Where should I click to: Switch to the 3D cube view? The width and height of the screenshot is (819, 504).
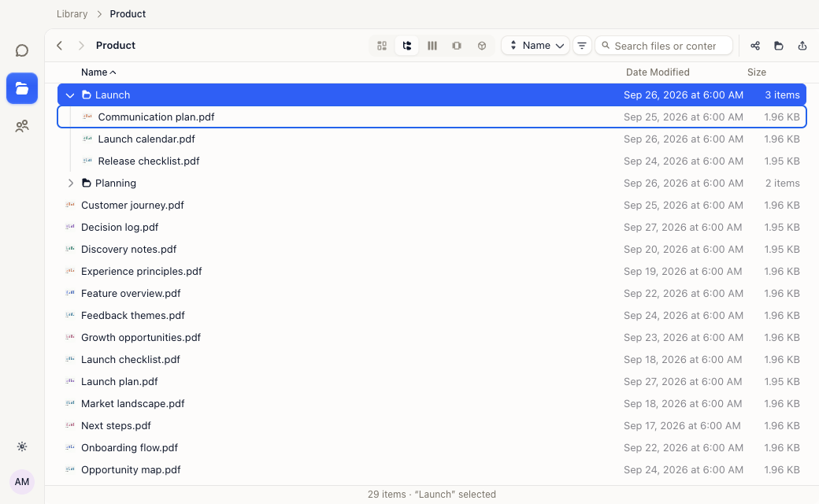point(482,46)
